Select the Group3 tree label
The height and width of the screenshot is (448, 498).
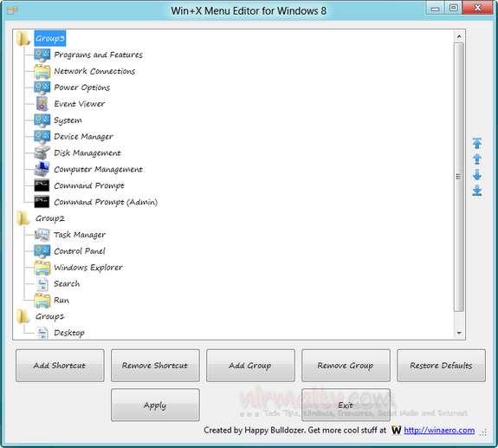(x=50, y=38)
